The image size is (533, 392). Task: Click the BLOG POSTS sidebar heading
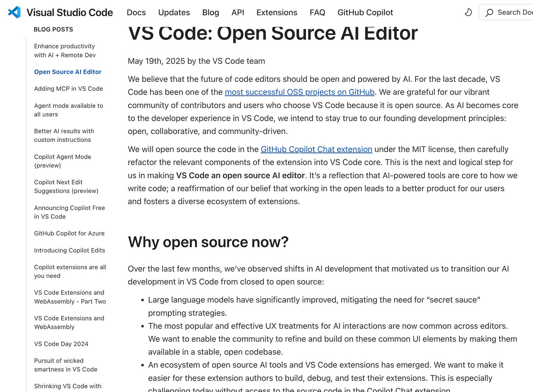pos(53,29)
